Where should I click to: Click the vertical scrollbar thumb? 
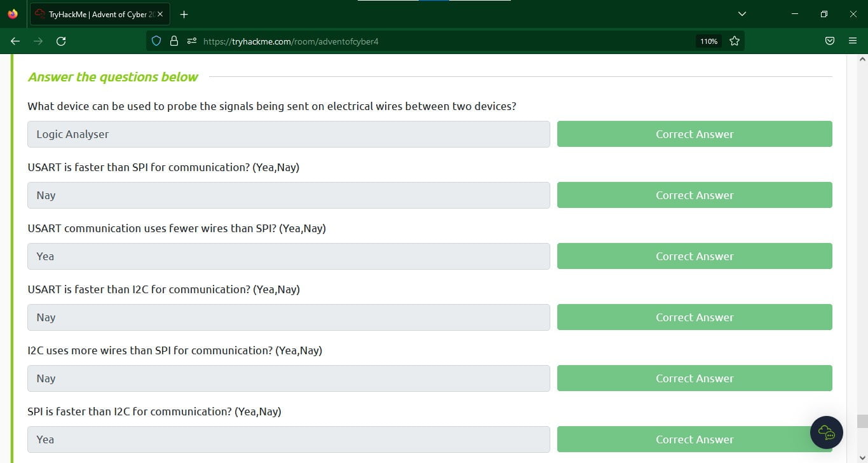(x=862, y=421)
